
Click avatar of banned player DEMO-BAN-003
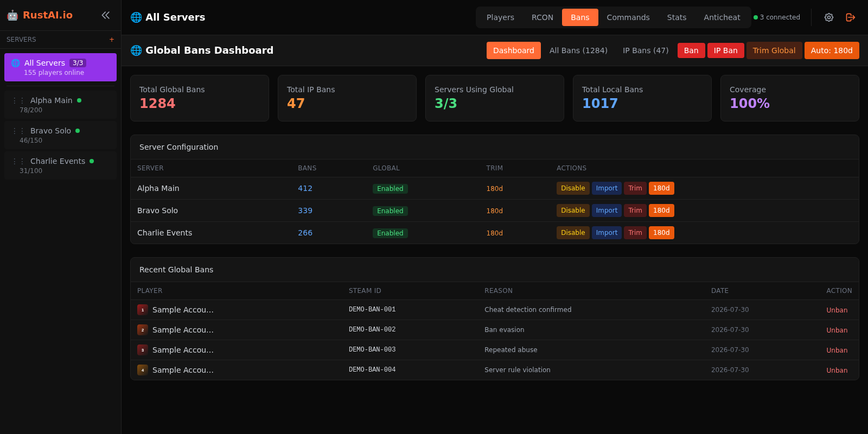pos(143,350)
